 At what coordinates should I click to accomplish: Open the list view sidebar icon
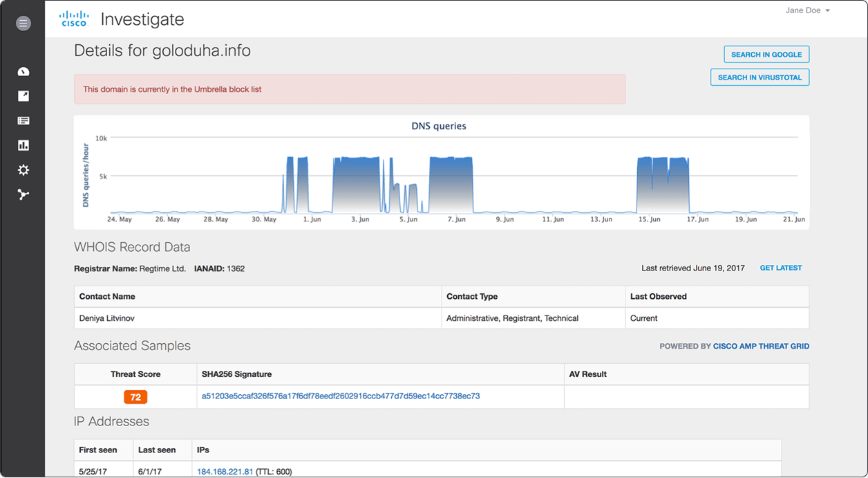coord(23,120)
